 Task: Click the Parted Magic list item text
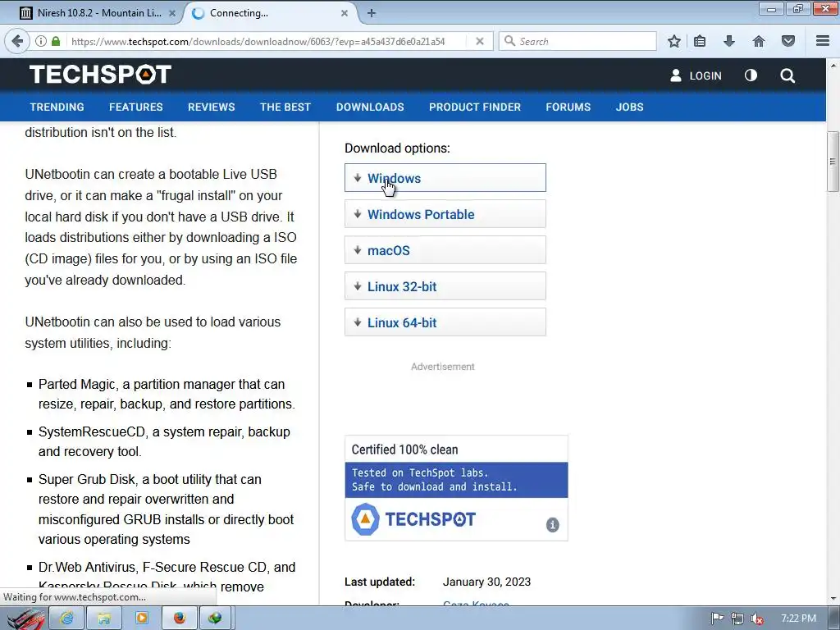click(167, 394)
